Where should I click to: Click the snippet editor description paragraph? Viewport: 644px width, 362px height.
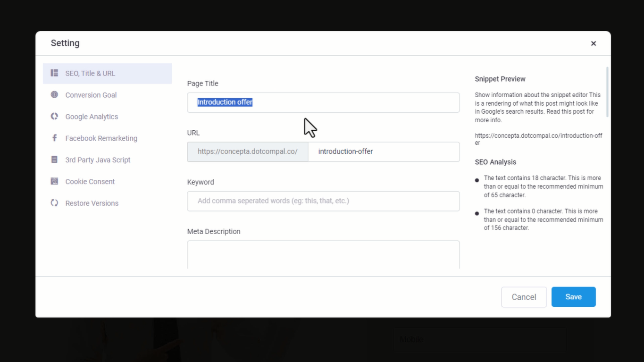(x=538, y=108)
